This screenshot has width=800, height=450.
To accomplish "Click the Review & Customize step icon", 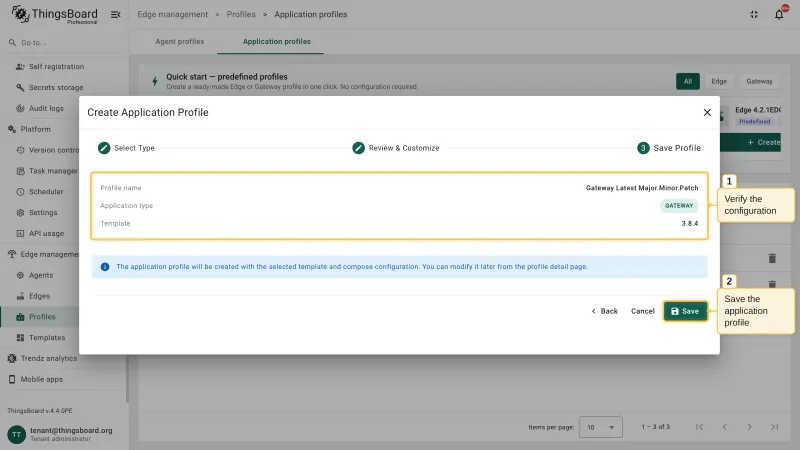I will pos(358,148).
